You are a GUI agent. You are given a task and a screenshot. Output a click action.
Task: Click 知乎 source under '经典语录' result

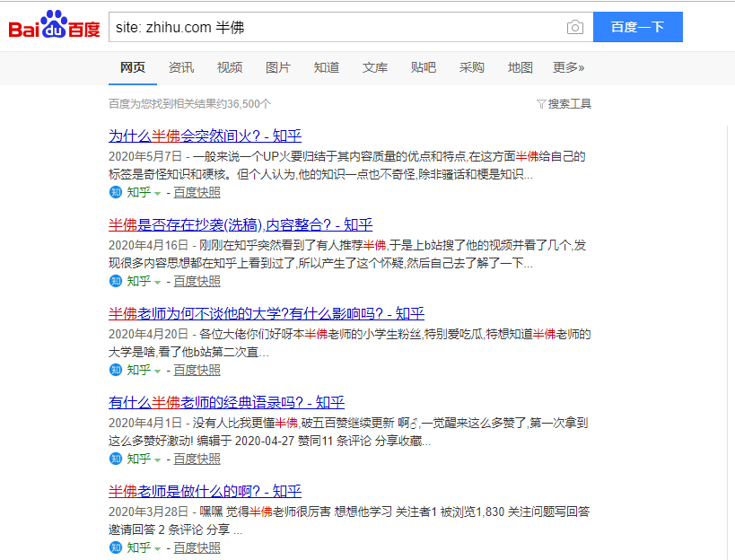(139, 459)
